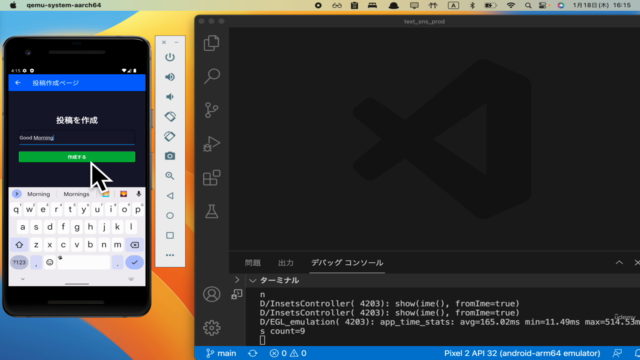Click the emulator home circle button
Screen dimensions: 640x360
point(170,216)
